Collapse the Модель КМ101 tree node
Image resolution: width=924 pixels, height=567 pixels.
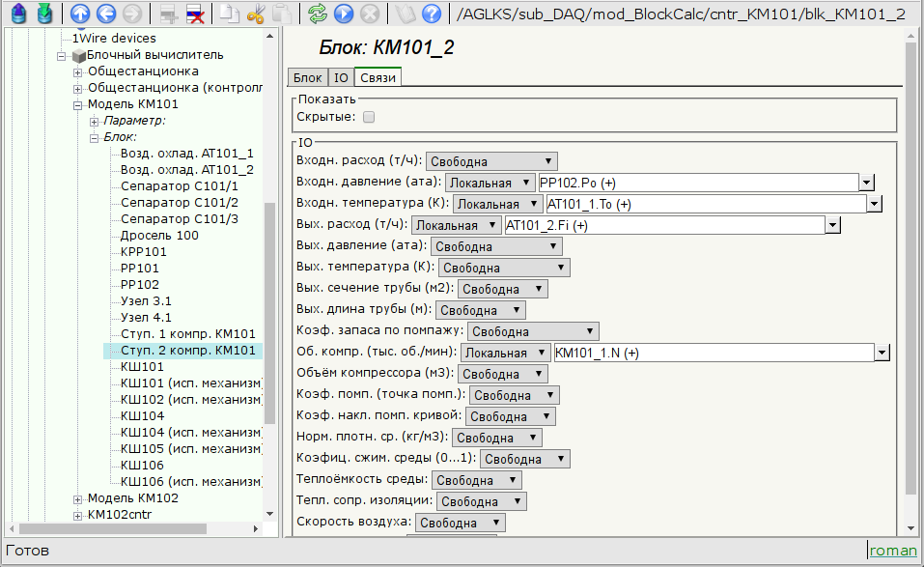pyautogui.click(x=78, y=104)
